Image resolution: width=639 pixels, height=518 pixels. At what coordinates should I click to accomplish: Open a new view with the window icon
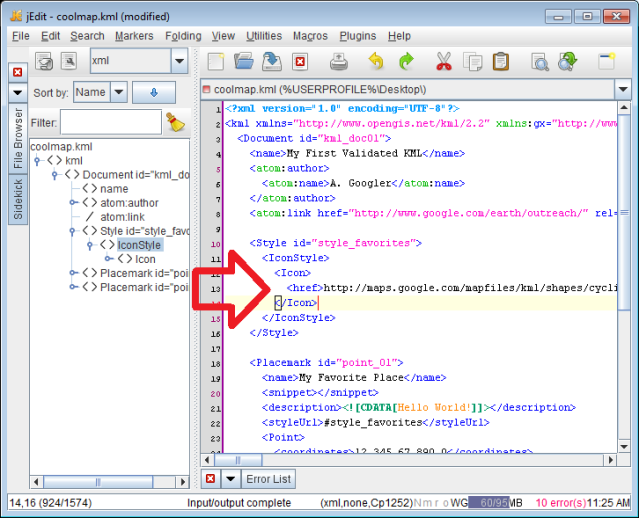click(x=606, y=62)
